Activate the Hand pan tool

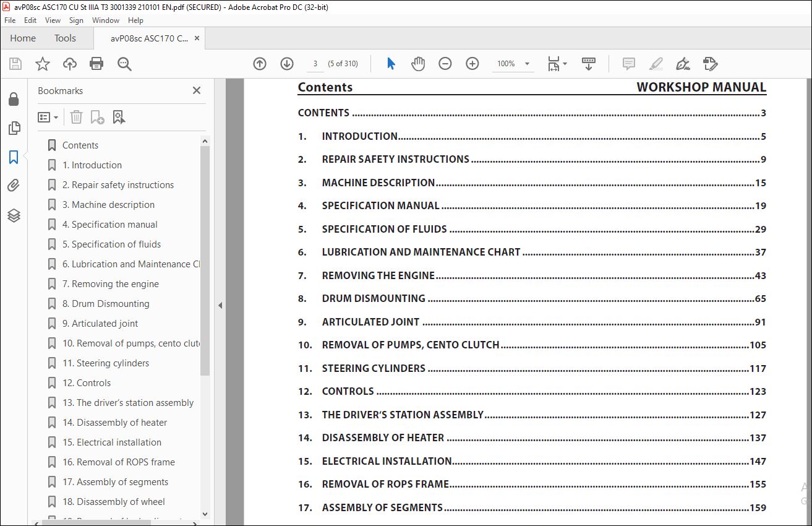click(418, 64)
